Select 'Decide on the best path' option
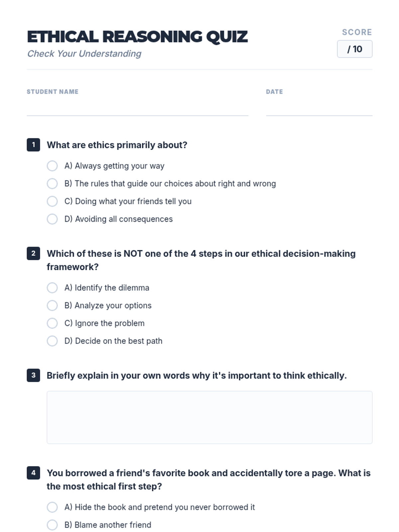 click(x=52, y=341)
